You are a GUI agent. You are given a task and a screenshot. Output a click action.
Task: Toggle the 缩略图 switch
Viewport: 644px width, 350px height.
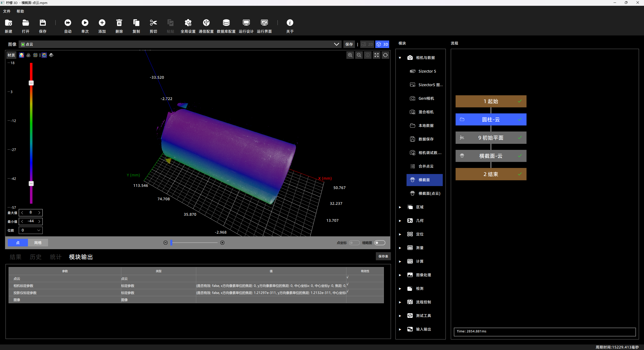click(x=380, y=243)
